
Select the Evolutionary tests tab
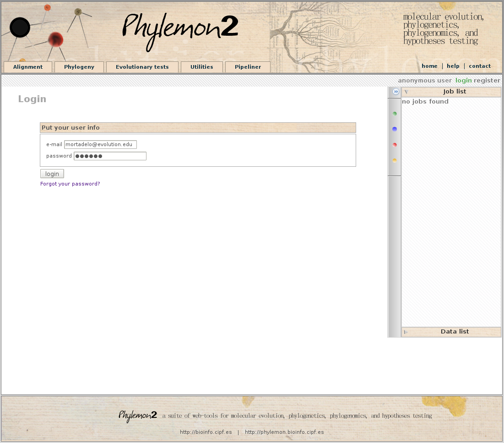142,67
